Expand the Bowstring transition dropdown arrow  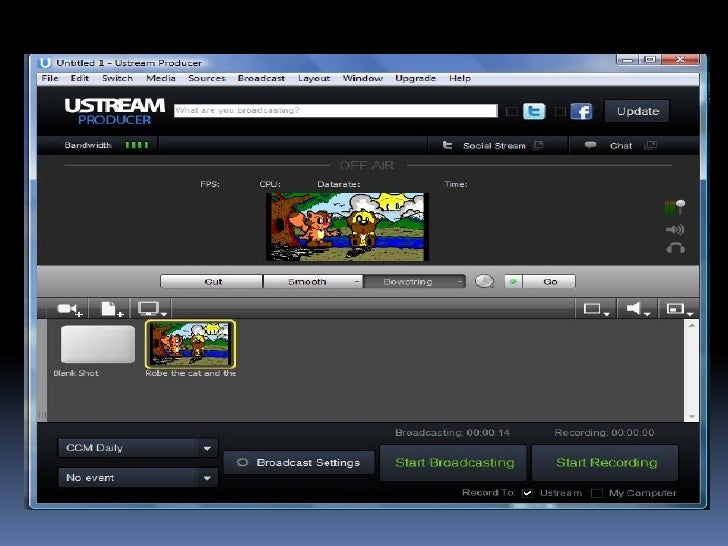[x=459, y=281]
